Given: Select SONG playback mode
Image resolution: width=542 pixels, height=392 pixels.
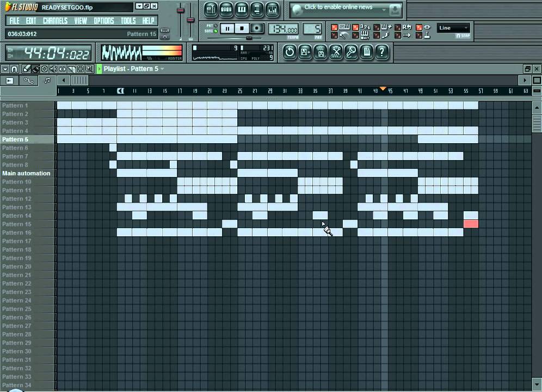Looking at the screenshot, I should coord(215,31).
